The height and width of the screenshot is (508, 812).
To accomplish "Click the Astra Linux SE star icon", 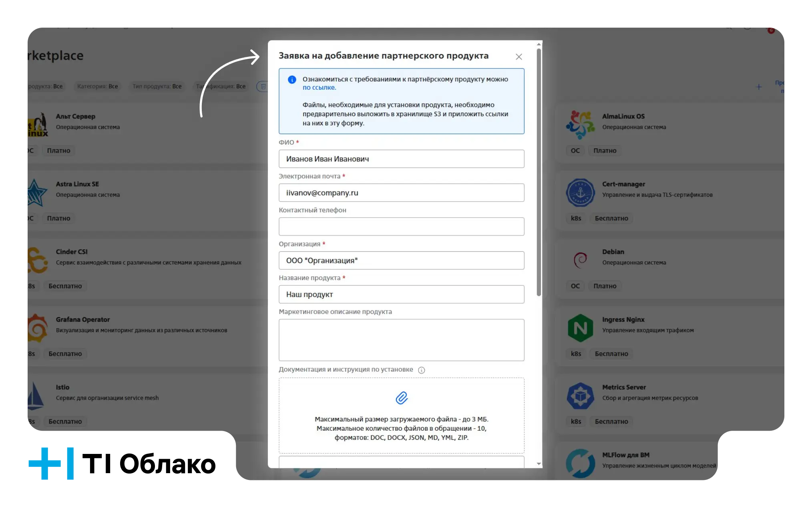I will [37, 192].
